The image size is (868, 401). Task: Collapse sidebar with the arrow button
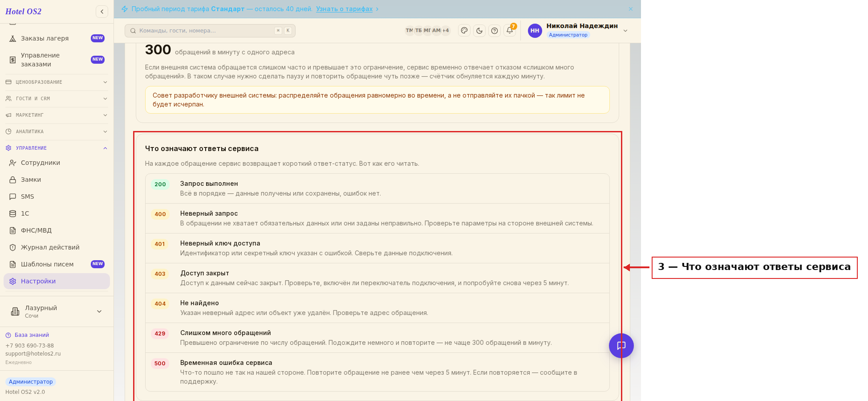(102, 12)
